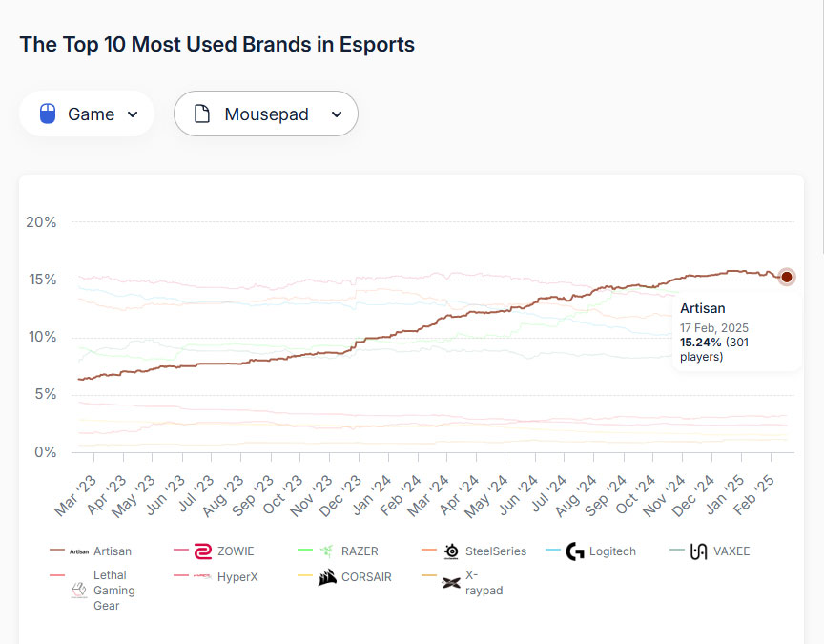This screenshot has width=824, height=644.
Task: Click the X-raypad logo icon
Action: tap(451, 583)
